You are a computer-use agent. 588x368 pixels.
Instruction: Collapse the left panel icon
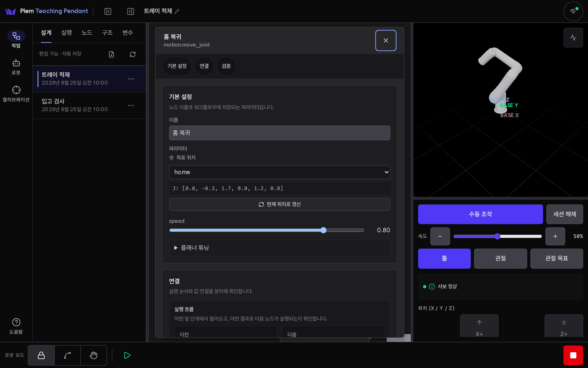coord(108,11)
